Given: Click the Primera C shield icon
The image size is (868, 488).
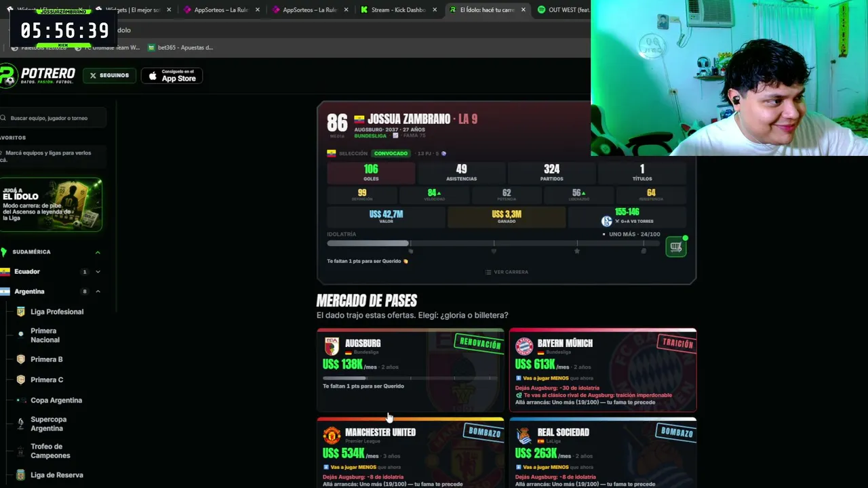Looking at the screenshot, I should coord(20,380).
